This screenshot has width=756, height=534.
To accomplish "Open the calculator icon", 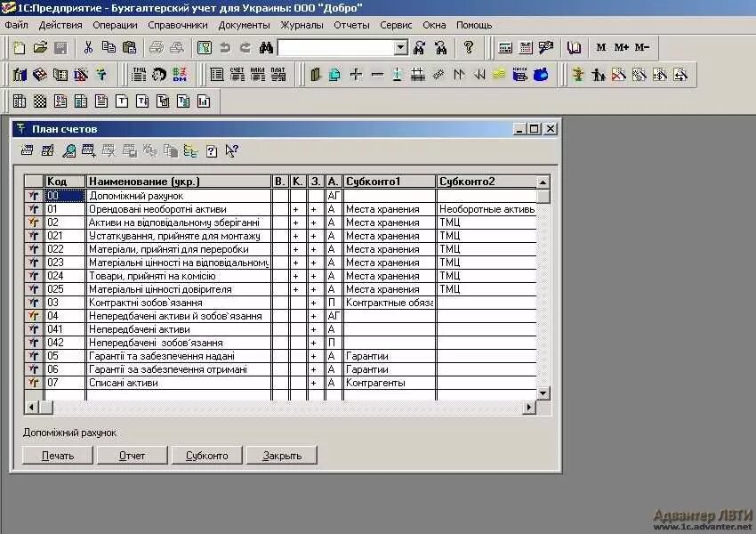I will 505,47.
